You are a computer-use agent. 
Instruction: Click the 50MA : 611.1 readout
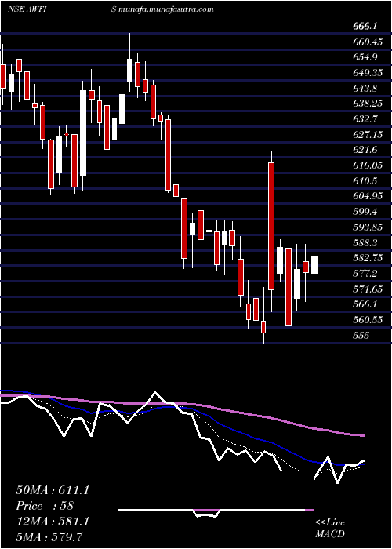point(53,490)
